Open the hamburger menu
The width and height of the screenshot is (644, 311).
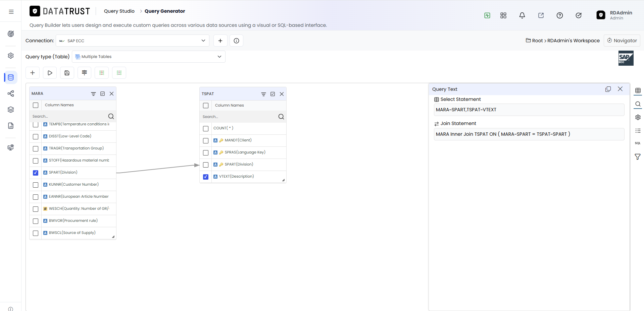[11, 12]
